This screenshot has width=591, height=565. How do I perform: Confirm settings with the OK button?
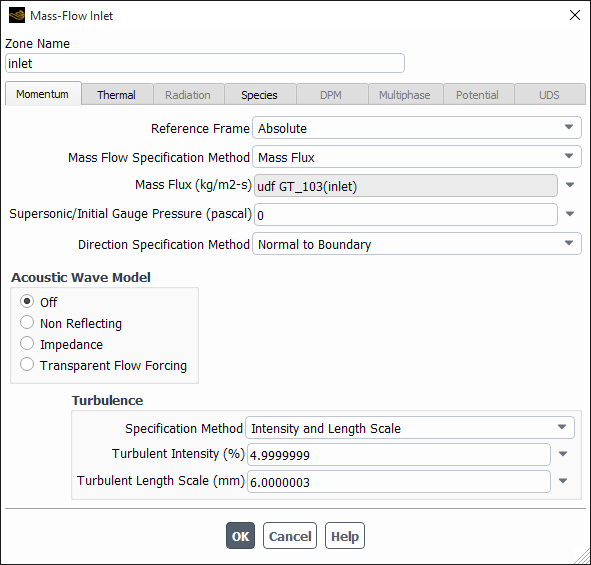[240, 536]
